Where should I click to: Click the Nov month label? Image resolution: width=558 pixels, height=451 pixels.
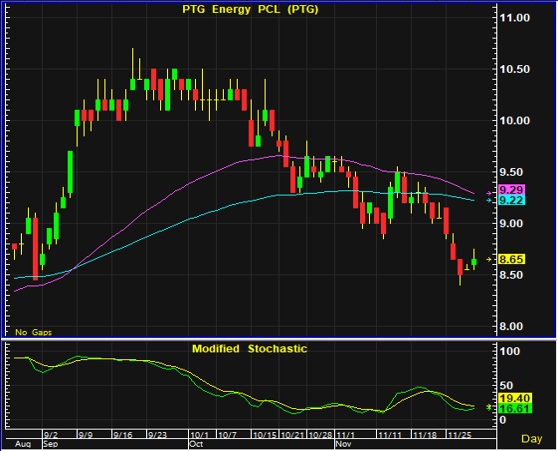(343, 444)
